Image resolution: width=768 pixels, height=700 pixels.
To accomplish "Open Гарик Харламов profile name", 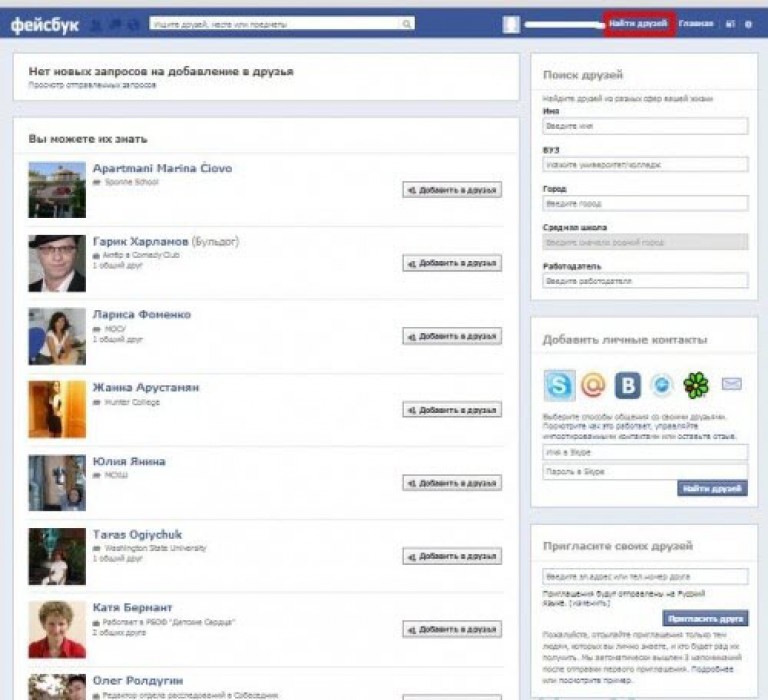I will (x=141, y=241).
